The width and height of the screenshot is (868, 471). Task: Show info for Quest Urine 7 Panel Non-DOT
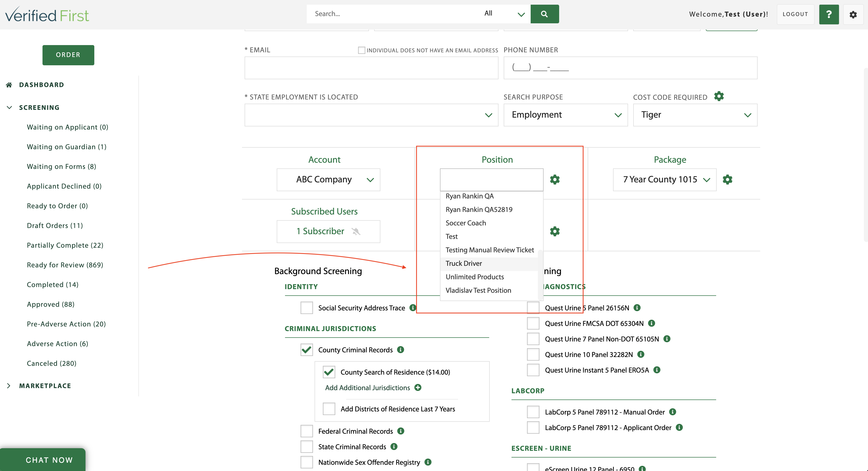click(x=667, y=339)
